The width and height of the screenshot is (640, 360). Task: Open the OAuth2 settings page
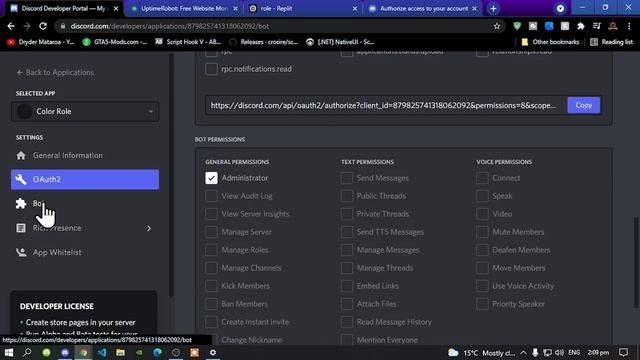coord(85,180)
